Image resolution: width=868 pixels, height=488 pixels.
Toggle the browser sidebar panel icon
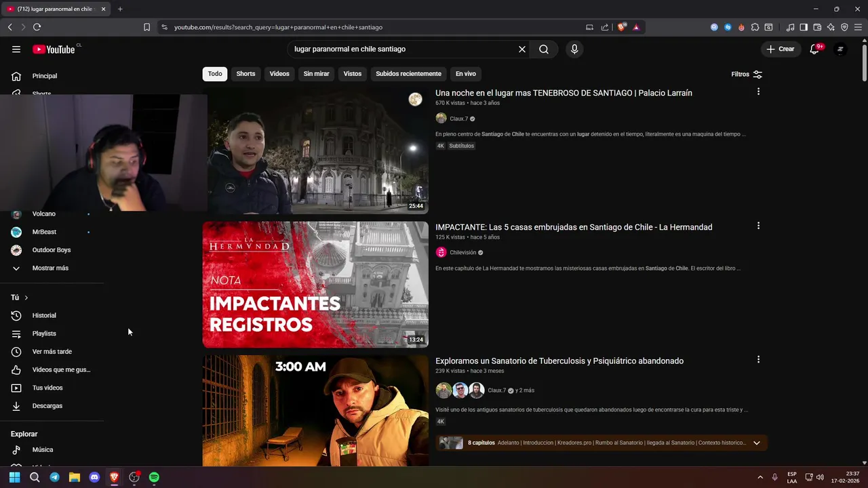coord(804,27)
